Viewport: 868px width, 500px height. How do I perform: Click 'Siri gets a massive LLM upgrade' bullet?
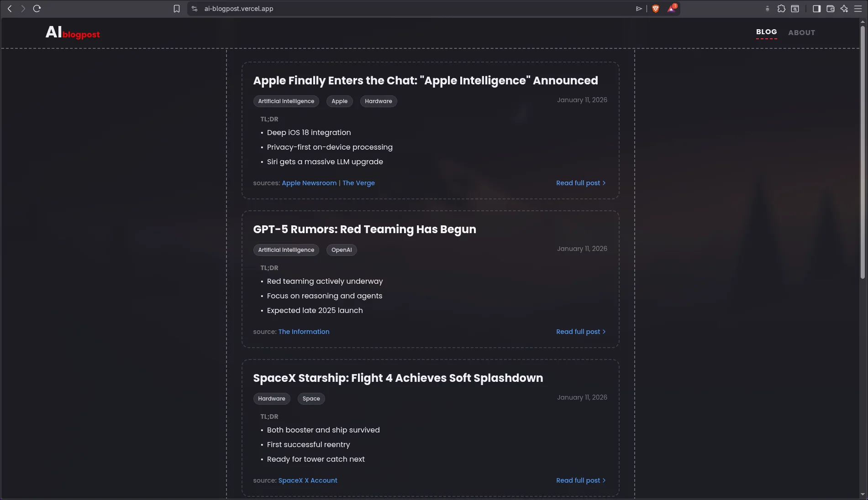[325, 162]
